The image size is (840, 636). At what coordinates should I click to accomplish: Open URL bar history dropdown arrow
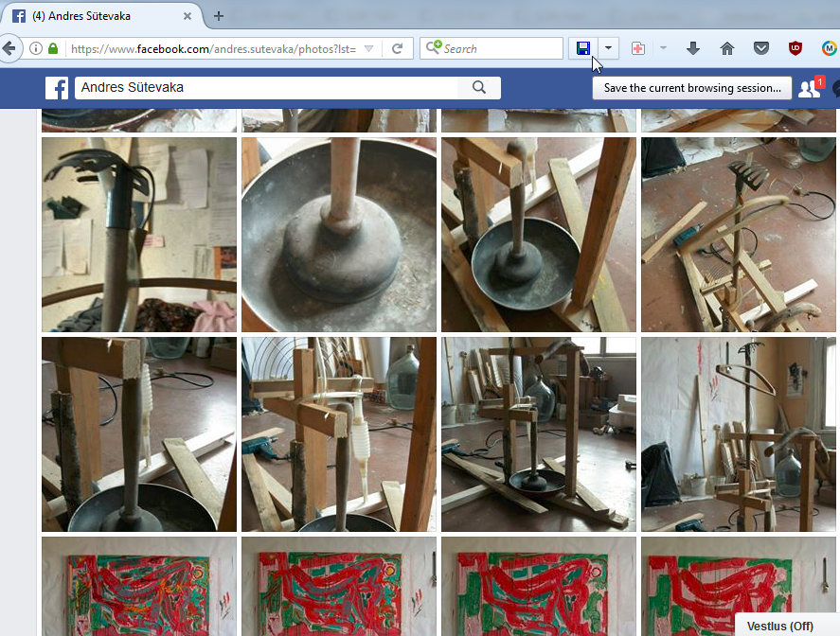pyautogui.click(x=368, y=48)
